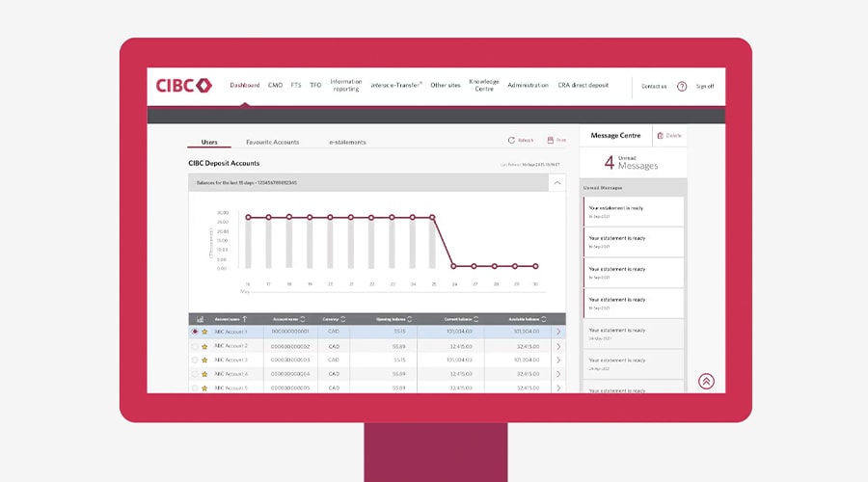Screen dimensions: 868x482
Task: Click the Print icon
Action: 551,140
